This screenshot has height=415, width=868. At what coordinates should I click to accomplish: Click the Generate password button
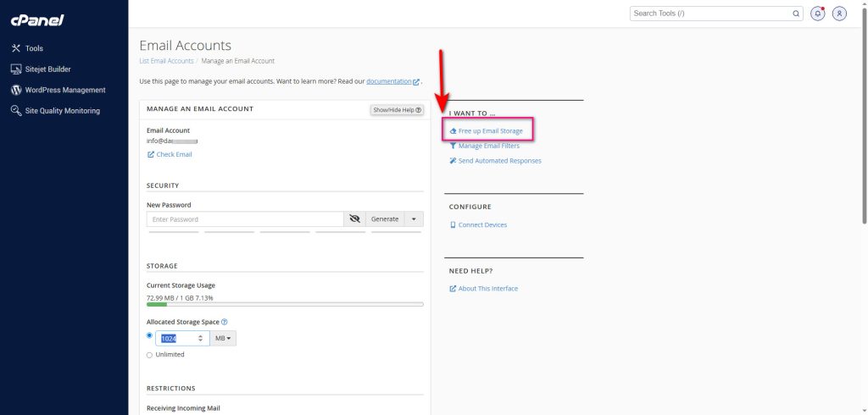[x=385, y=219]
